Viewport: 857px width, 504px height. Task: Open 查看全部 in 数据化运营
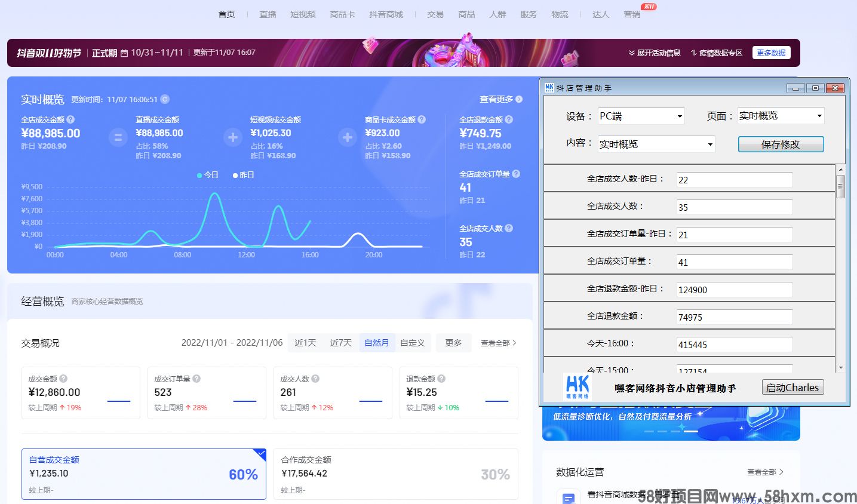click(765, 472)
